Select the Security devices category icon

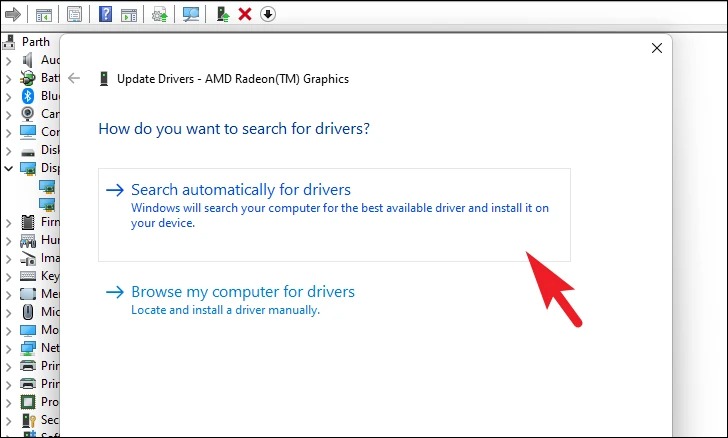(x=27, y=420)
